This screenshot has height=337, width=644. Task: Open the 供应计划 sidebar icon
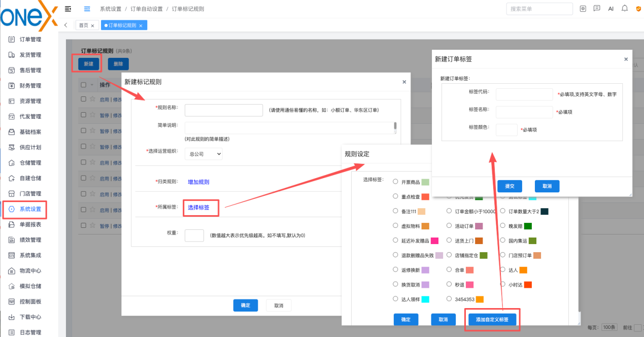tap(12, 147)
